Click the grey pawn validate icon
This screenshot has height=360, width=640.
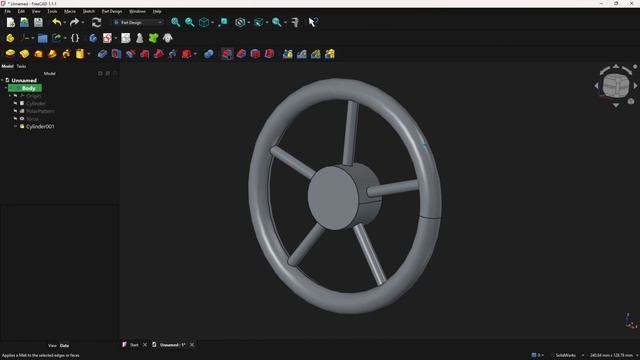point(140,38)
